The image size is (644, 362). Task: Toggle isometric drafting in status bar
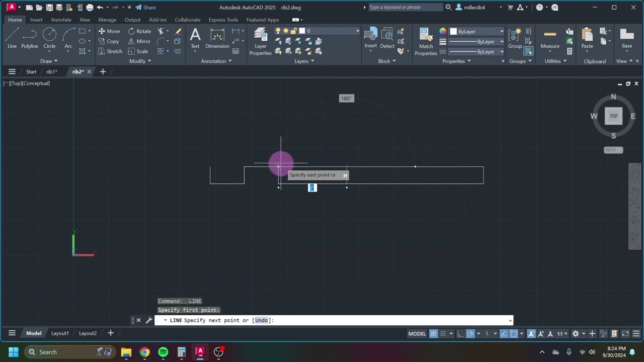point(488,333)
